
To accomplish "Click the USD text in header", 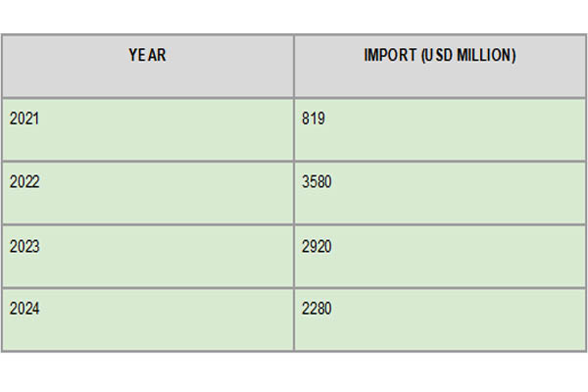I will click(438, 55).
